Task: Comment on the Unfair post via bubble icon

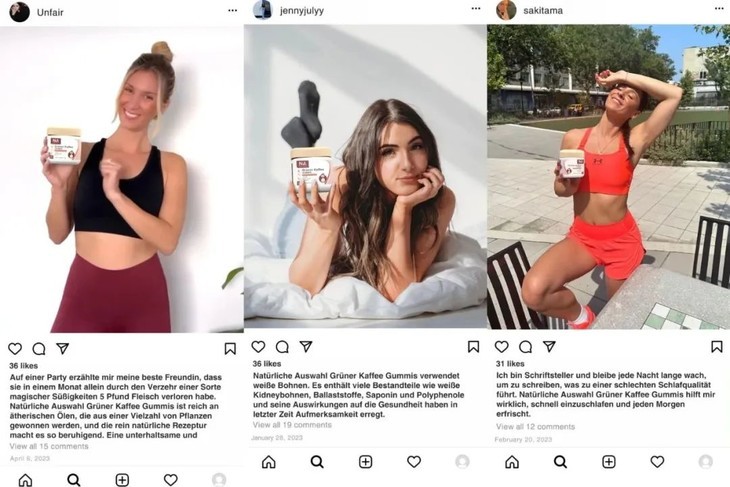Action: click(39, 348)
